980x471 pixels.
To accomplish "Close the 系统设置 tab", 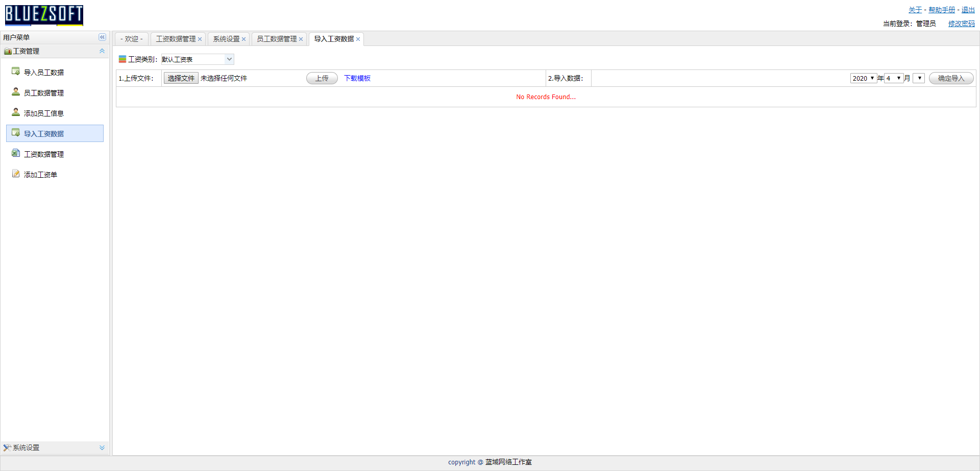I will (244, 39).
